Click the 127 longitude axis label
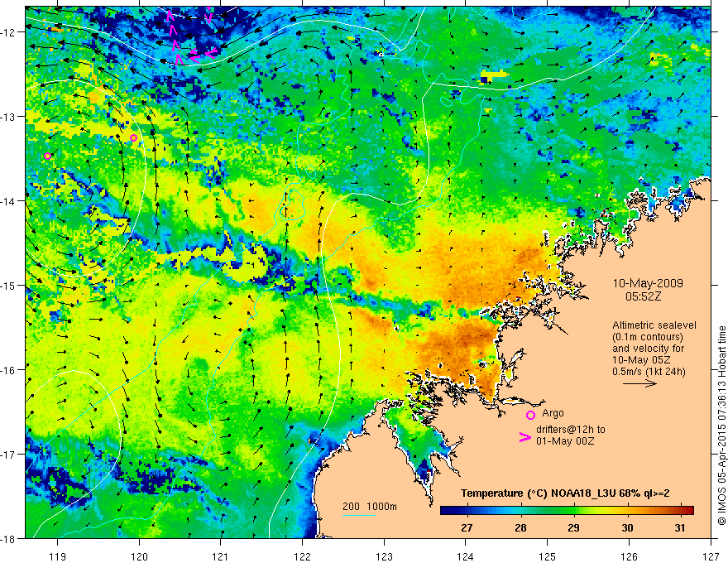Image resolution: width=728 pixels, height=563 pixels. coord(711,556)
